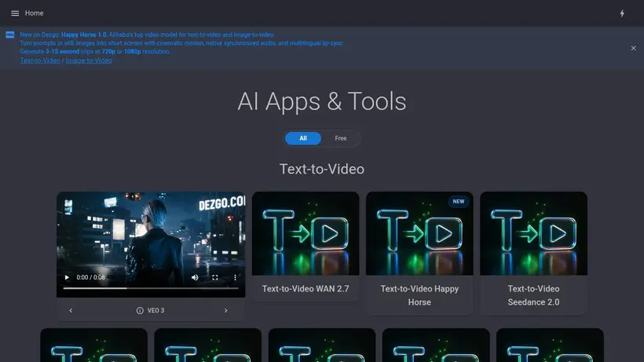Mute the sample video audio

(x=195, y=277)
